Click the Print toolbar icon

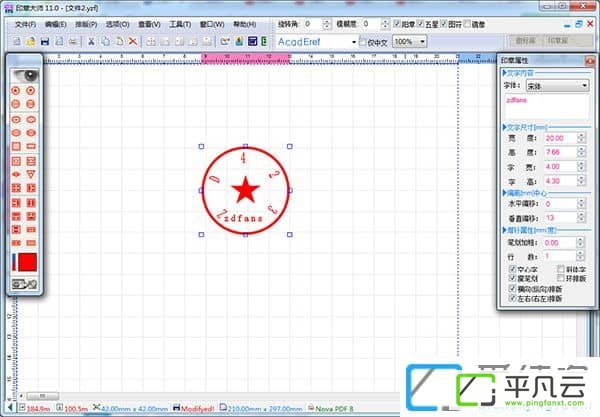(x=73, y=41)
